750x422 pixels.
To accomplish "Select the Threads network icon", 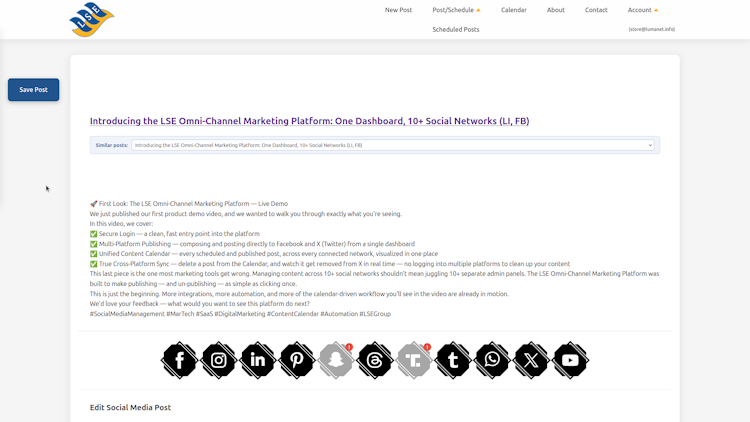I will click(375, 360).
